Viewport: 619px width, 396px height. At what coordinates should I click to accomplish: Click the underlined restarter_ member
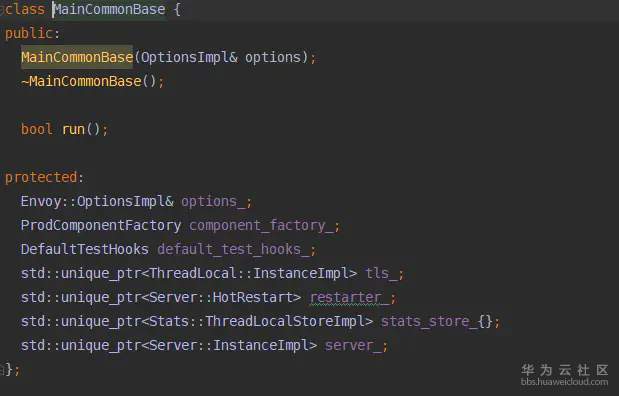[x=349, y=298]
